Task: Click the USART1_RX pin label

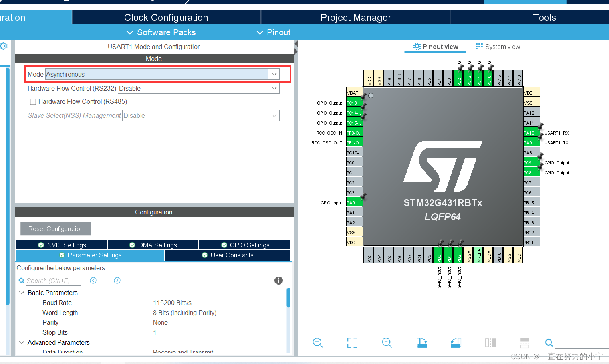Action: [x=556, y=133]
